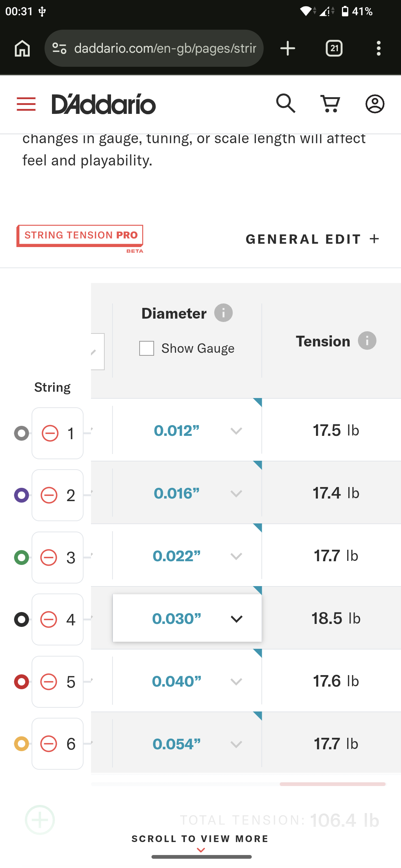Image resolution: width=401 pixels, height=868 pixels.
Task: Tap the search magnifier icon
Action: click(x=286, y=103)
